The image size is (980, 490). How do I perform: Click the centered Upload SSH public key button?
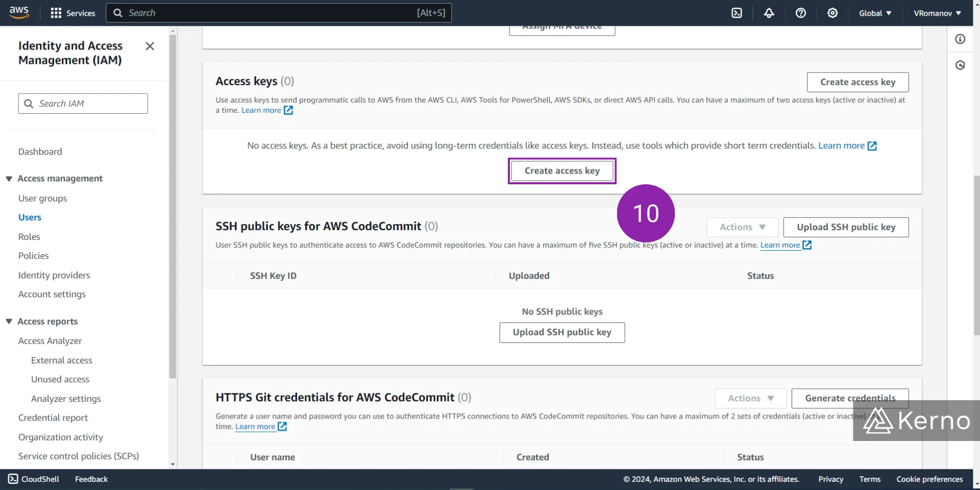562,332
